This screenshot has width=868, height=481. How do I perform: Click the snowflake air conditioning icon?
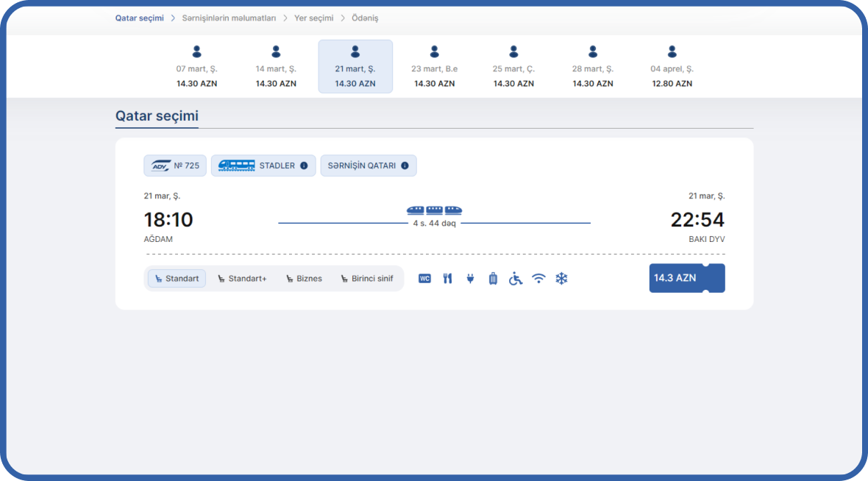561,279
